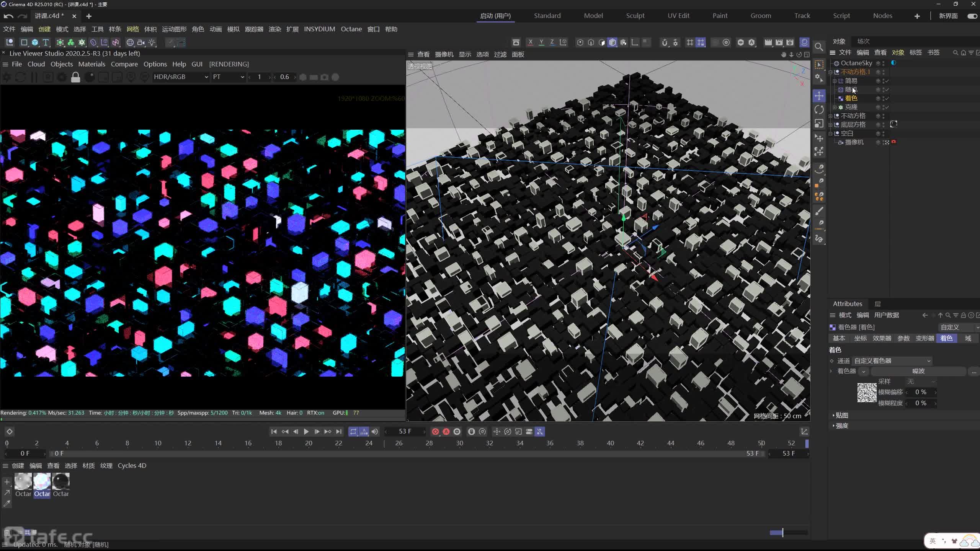Open the Cycles 4D material menu
The image size is (980, 551).
pos(132,466)
